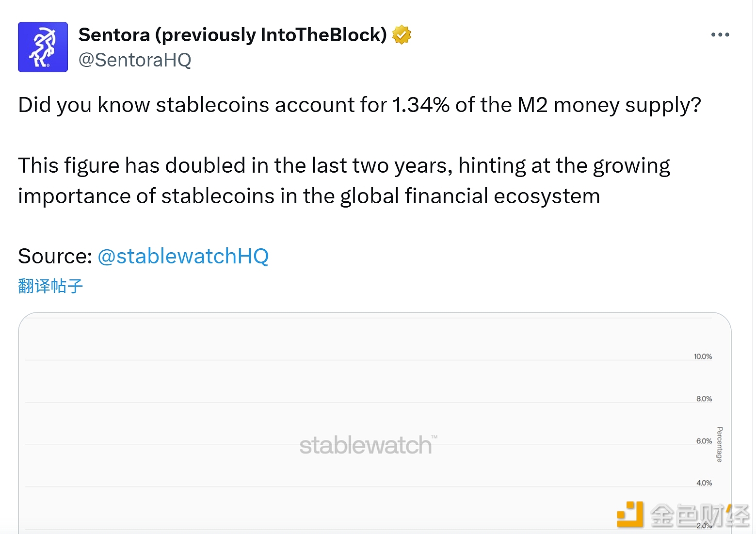Click the orange 金色财经 logo icon
756x534 pixels.
(x=630, y=514)
